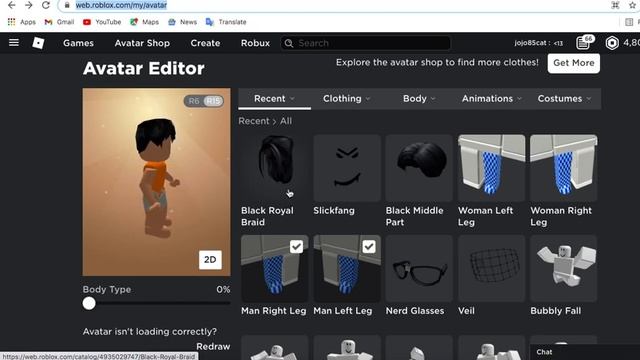
Task: Select the Woman Right Leg item
Action: (x=564, y=168)
